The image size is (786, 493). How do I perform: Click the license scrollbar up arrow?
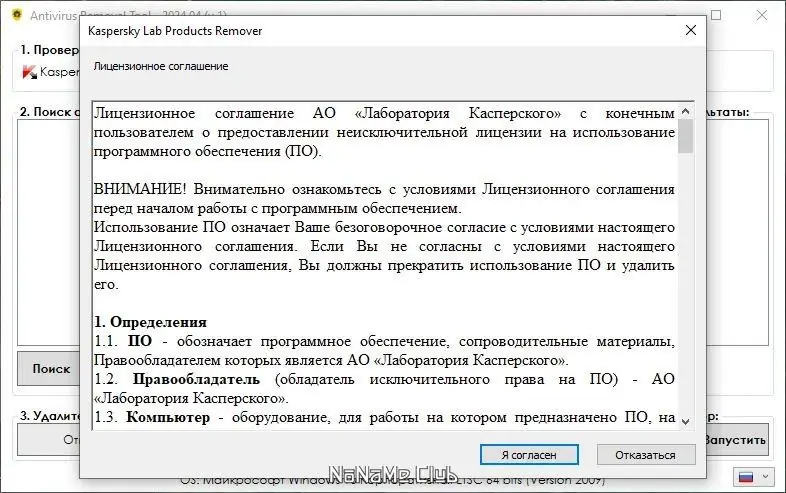point(685,111)
